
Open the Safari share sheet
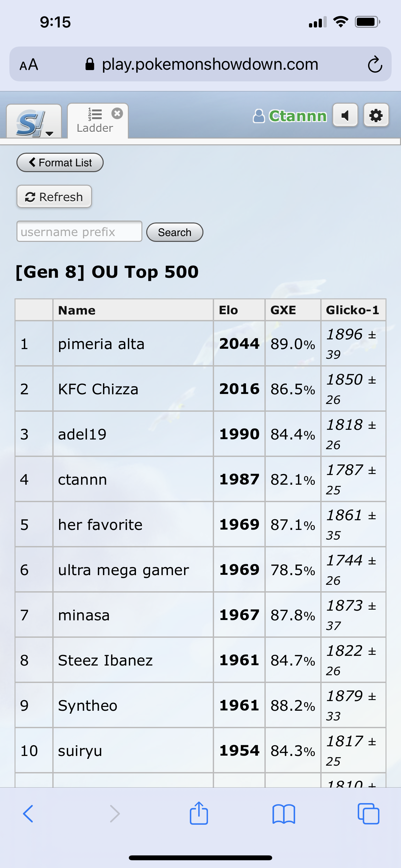(199, 813)
